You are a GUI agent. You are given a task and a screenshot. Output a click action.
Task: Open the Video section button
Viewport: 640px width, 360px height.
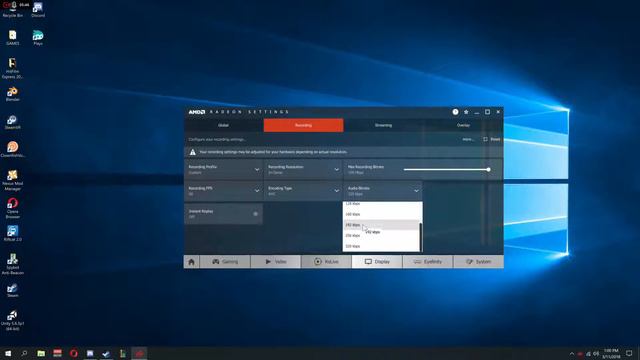pos(276,262)
